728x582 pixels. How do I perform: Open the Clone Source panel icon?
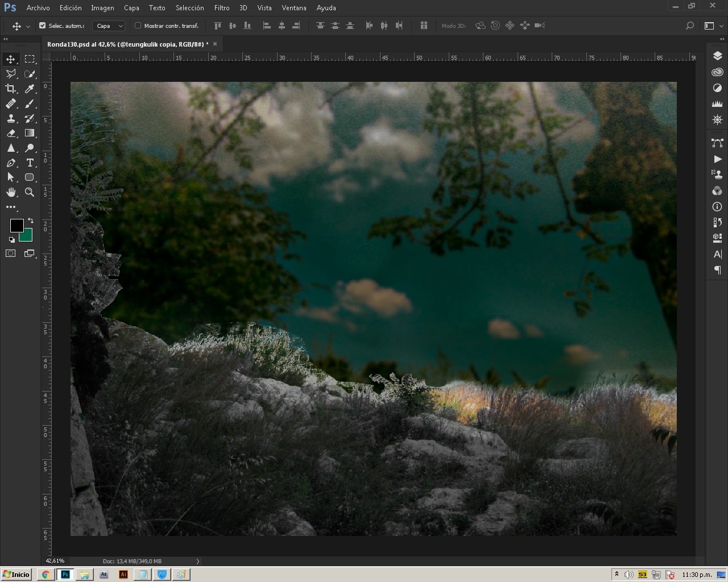(717, 174)
